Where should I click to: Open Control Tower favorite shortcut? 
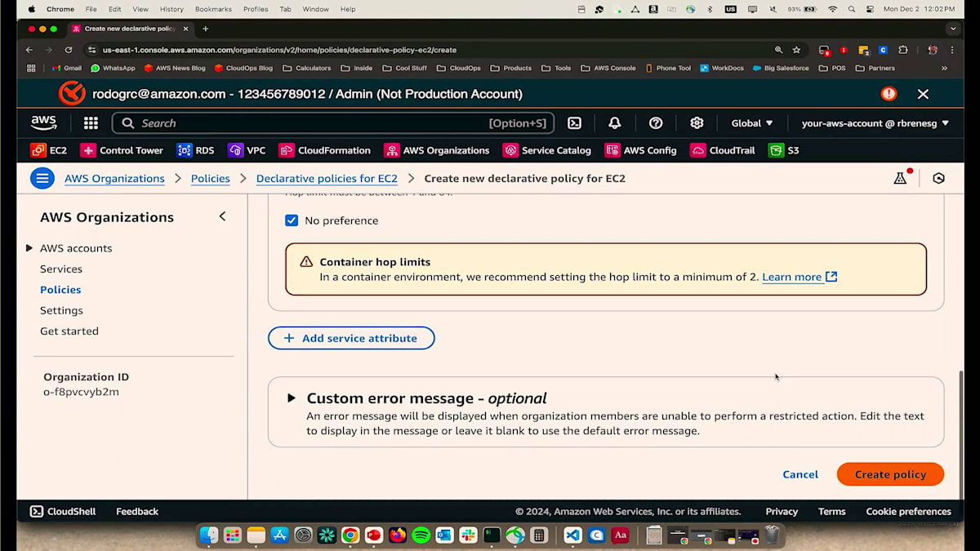121,150
